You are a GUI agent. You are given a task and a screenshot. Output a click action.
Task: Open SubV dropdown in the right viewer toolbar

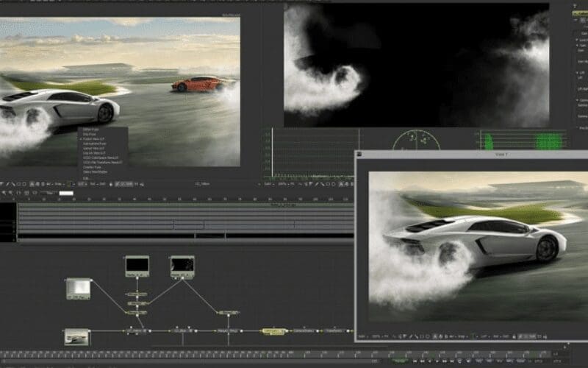click(x=269, y=185)
